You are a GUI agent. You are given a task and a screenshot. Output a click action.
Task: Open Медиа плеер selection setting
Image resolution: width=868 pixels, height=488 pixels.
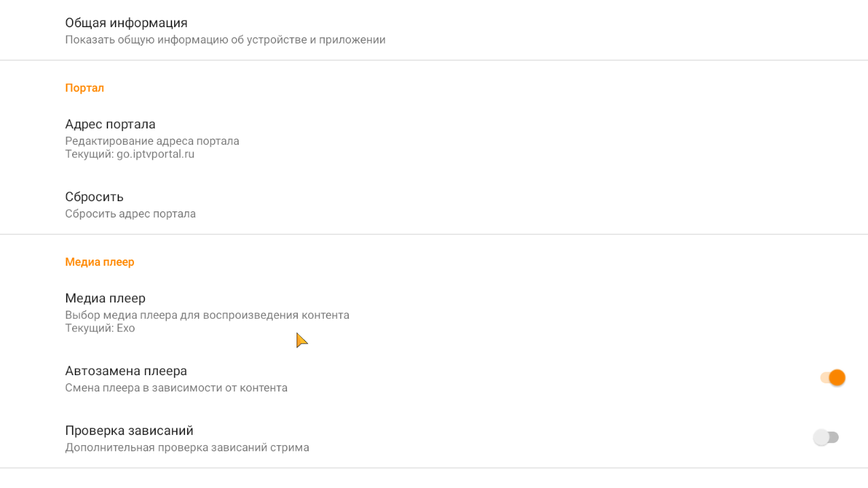105,298
